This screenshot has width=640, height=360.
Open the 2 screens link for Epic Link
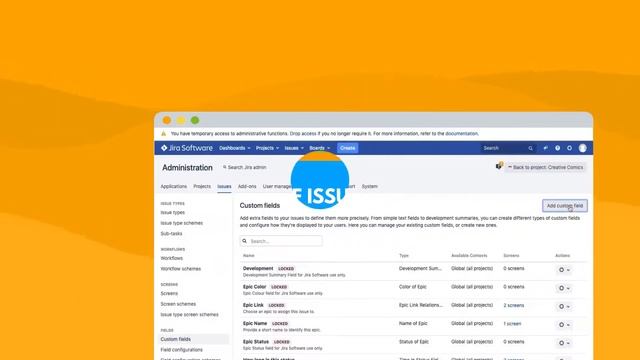pyautogui.click(x=513, y=306)
